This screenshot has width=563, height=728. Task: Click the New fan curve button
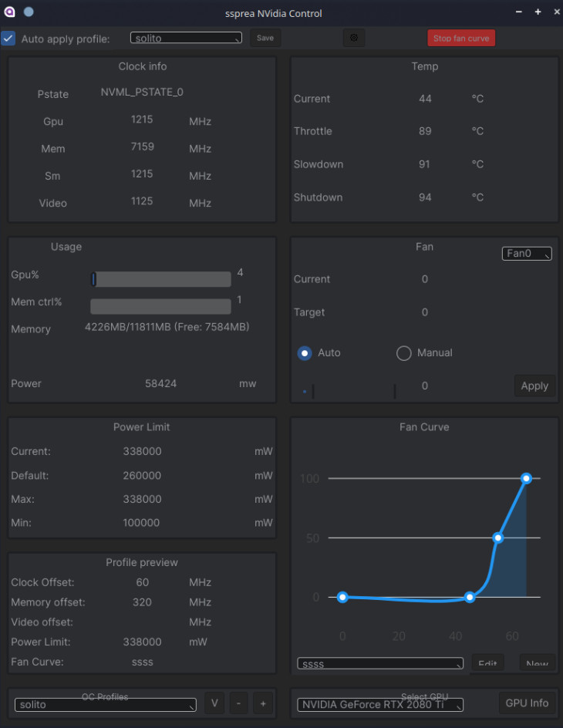click(537, 663)
